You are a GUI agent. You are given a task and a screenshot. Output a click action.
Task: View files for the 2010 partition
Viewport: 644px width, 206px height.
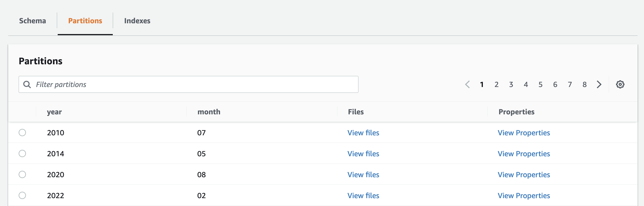[x=363, y=133]
